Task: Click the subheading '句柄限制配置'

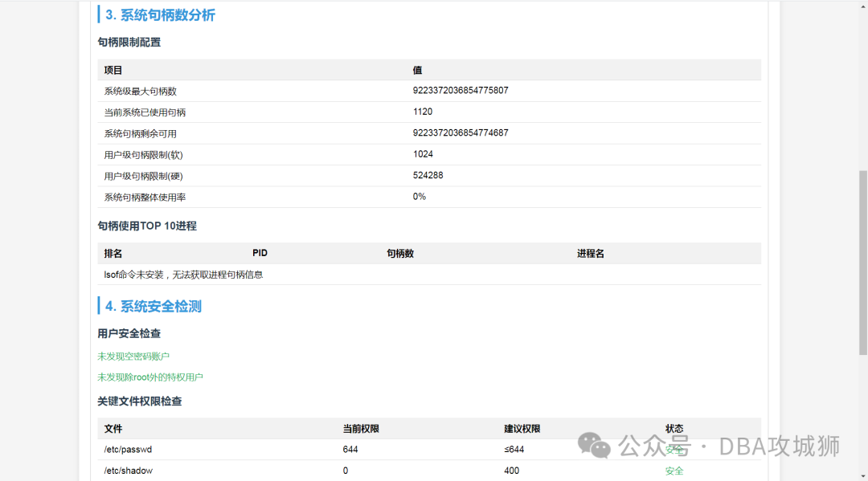Action: [129, 42]
